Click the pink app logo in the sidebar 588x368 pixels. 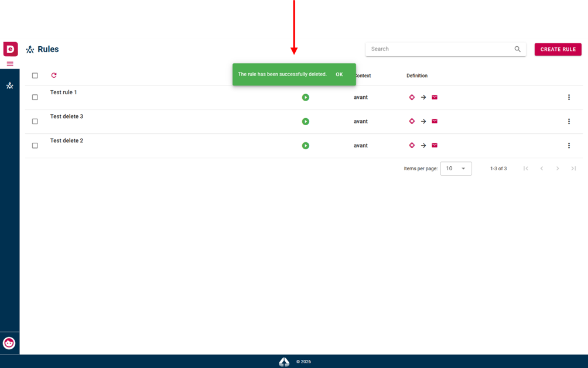(x=11, y=49)
